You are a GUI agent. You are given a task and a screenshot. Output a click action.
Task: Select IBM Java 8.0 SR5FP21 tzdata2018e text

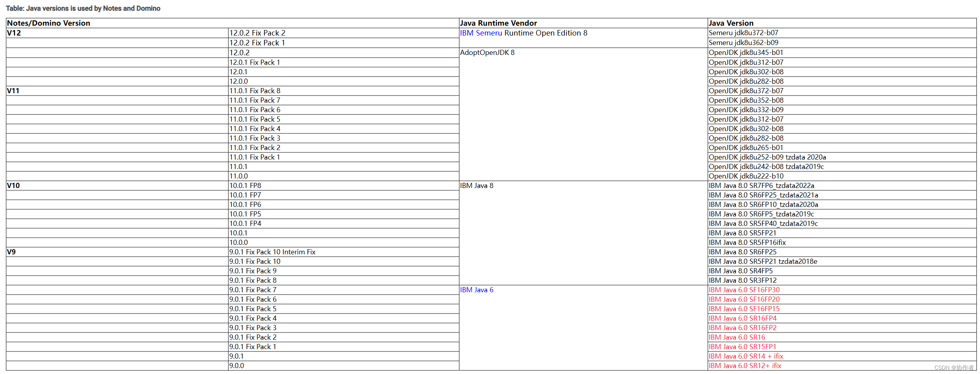[763, 261]
